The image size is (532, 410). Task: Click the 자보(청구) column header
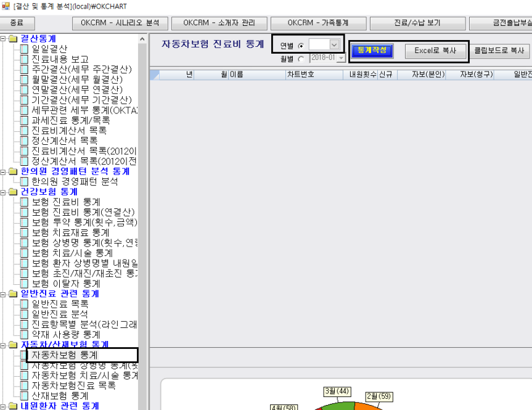[x=470, y=75]
